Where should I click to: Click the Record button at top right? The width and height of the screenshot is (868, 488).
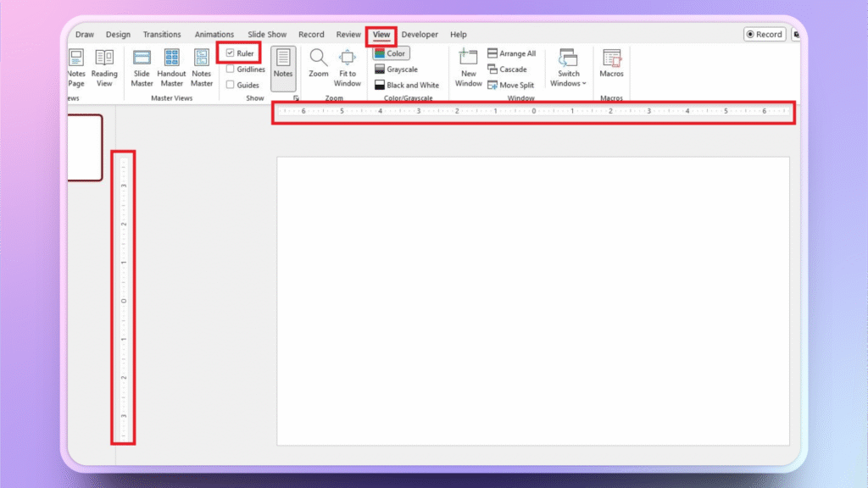pos(764,35)
